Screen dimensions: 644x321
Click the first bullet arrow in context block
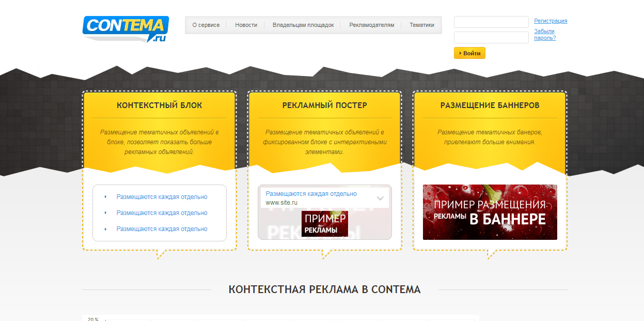click(x=105, y=197)
